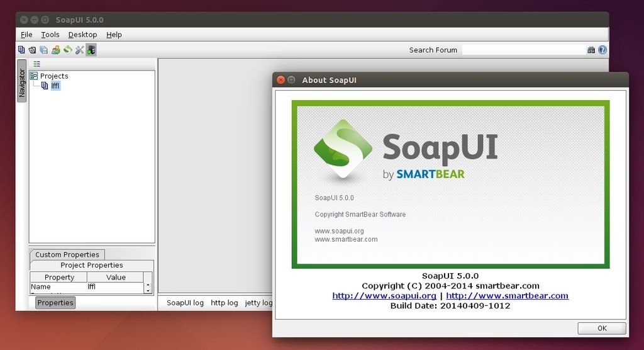Click into the Search Forum input field
The height and width of the screenshot is (350, 644).
pyautogui.click(x=524, y=50)
